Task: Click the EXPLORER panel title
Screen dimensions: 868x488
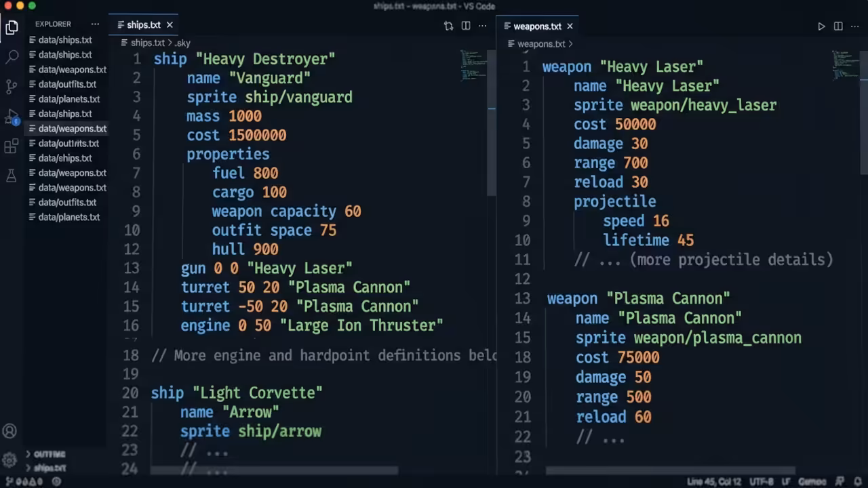Action: pos(54,24)
